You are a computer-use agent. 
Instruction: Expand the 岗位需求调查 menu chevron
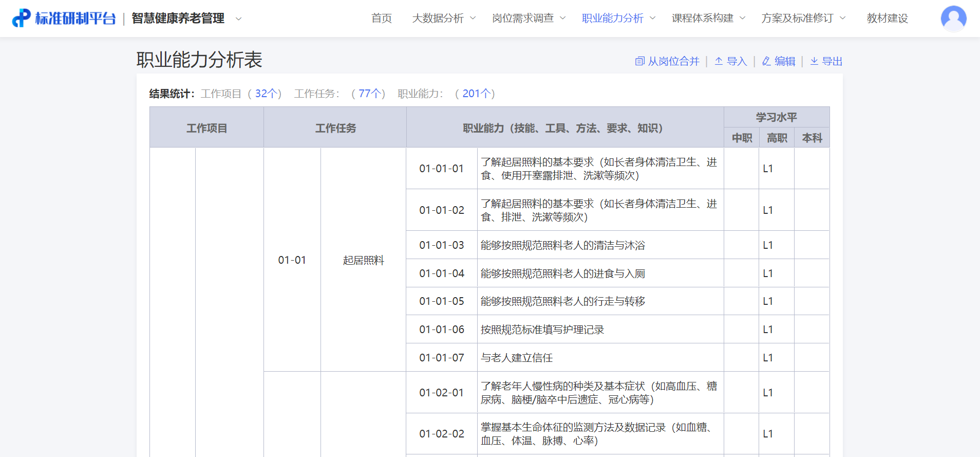point(562,18)
